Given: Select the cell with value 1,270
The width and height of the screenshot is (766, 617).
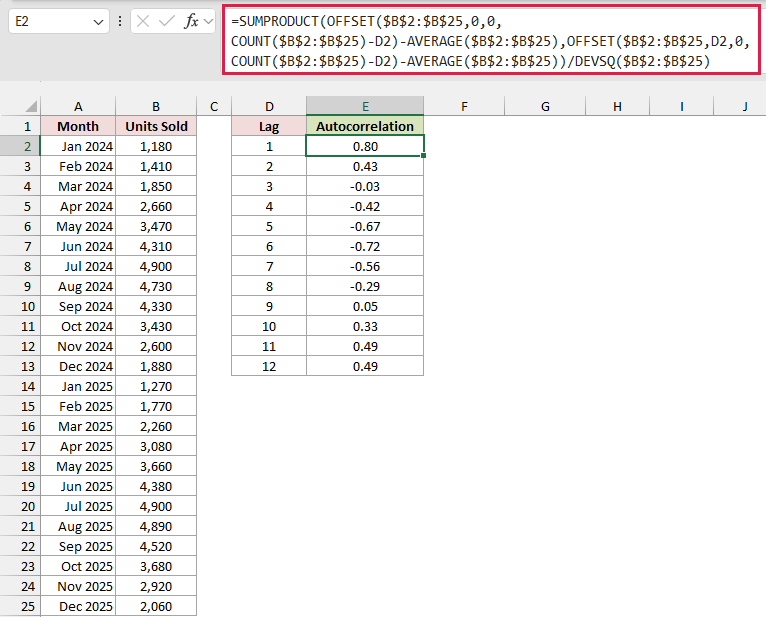Looking at the screenshot, I should point(156,386).
